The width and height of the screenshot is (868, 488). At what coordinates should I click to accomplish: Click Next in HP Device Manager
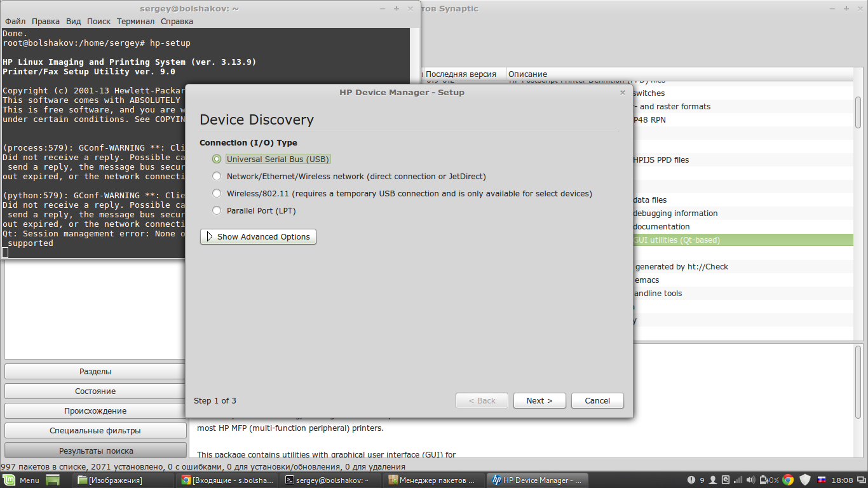[x=539, y=400]
